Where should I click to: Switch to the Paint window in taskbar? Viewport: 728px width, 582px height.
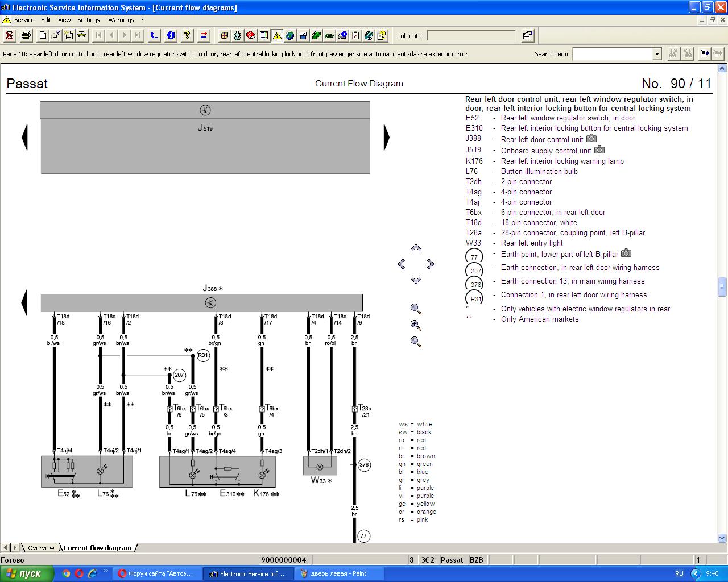[x=339, y=573]
